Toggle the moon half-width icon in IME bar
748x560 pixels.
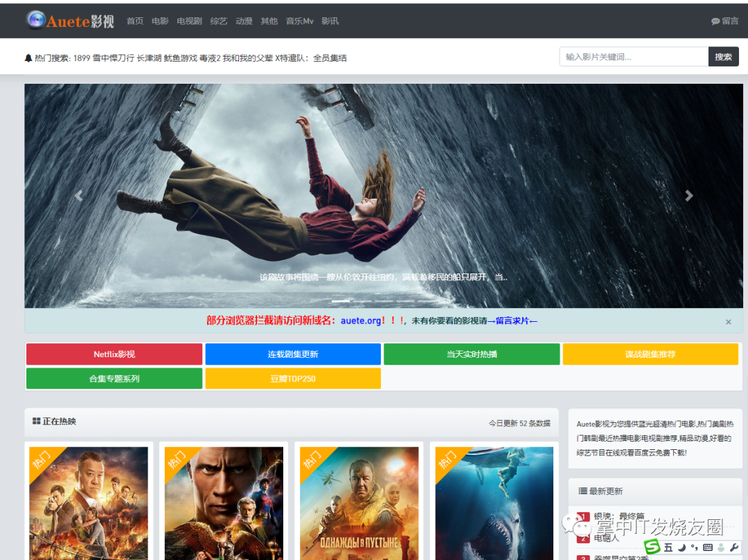pyautogui.click(x=682, y=548)
